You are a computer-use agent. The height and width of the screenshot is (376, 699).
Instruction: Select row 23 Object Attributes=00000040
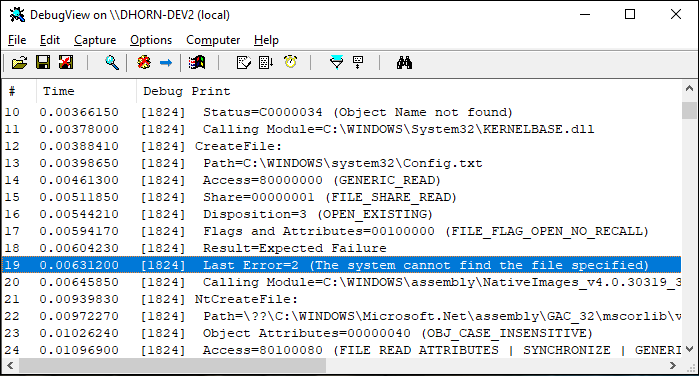pos(341,333)
